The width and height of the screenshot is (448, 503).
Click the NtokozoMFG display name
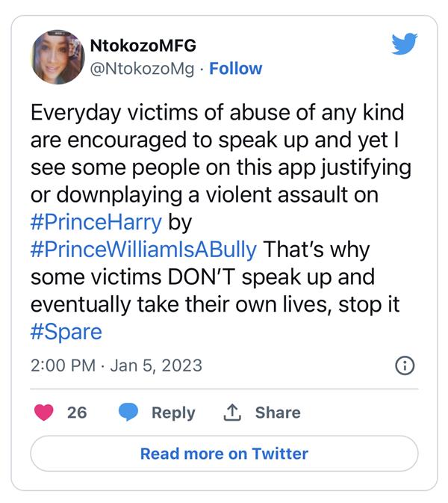pos(143,46)
